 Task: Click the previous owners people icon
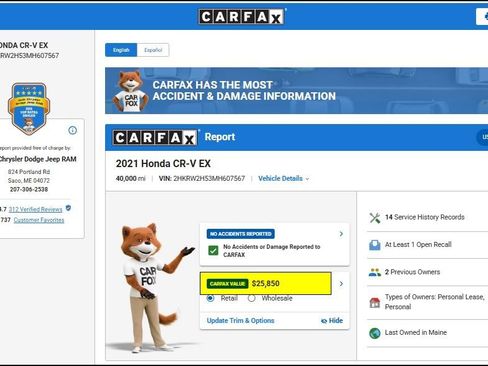coord(375,272)
